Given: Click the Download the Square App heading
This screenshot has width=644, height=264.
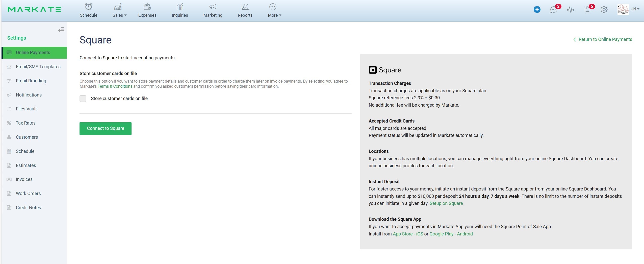Looking at the screenshot, I should 395,219.
